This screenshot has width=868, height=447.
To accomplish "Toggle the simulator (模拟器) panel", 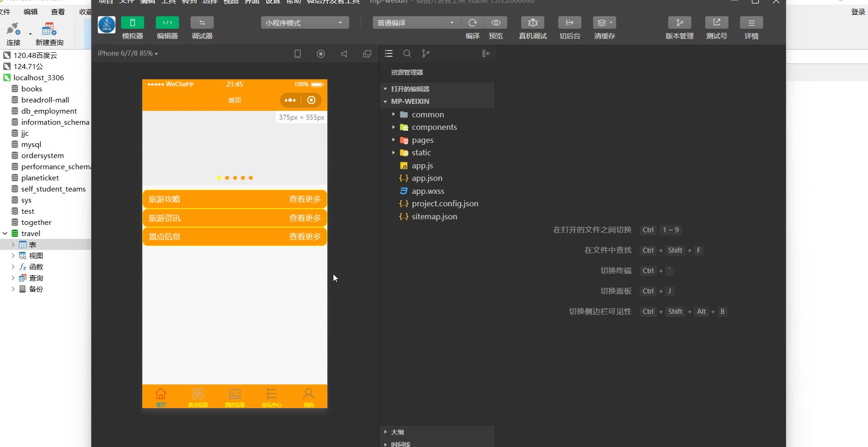I will pos(132,23).
